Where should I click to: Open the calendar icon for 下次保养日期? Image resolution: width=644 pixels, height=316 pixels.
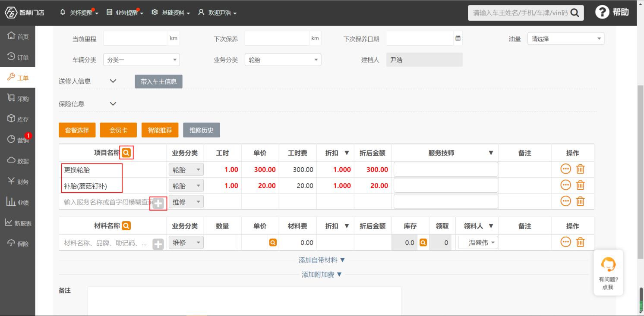458,38
